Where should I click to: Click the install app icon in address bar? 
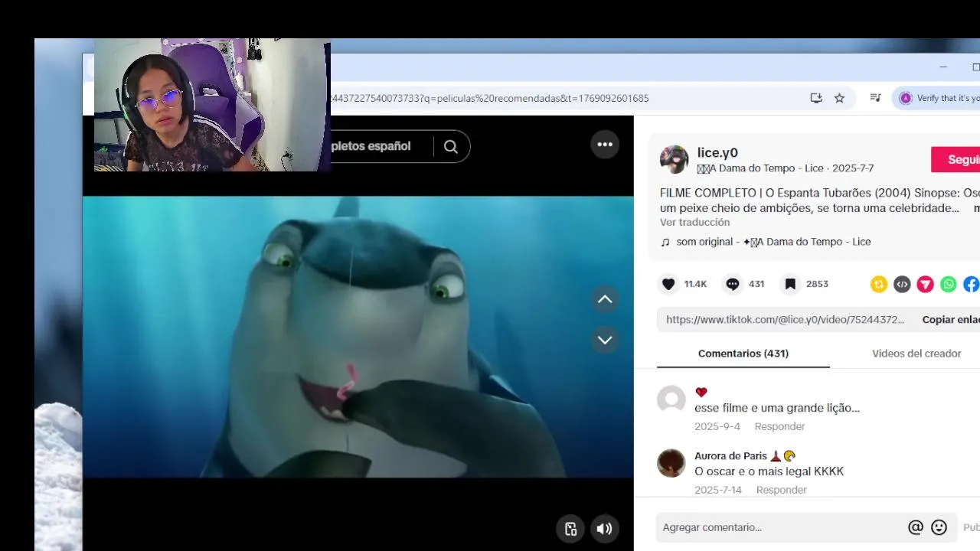tap(816, 98)
